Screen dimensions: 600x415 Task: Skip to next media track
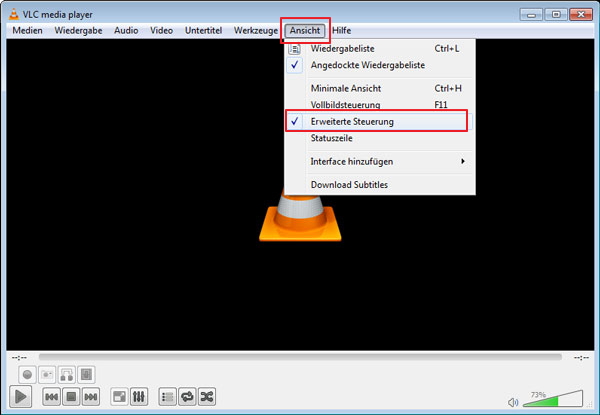click(91, 397)
